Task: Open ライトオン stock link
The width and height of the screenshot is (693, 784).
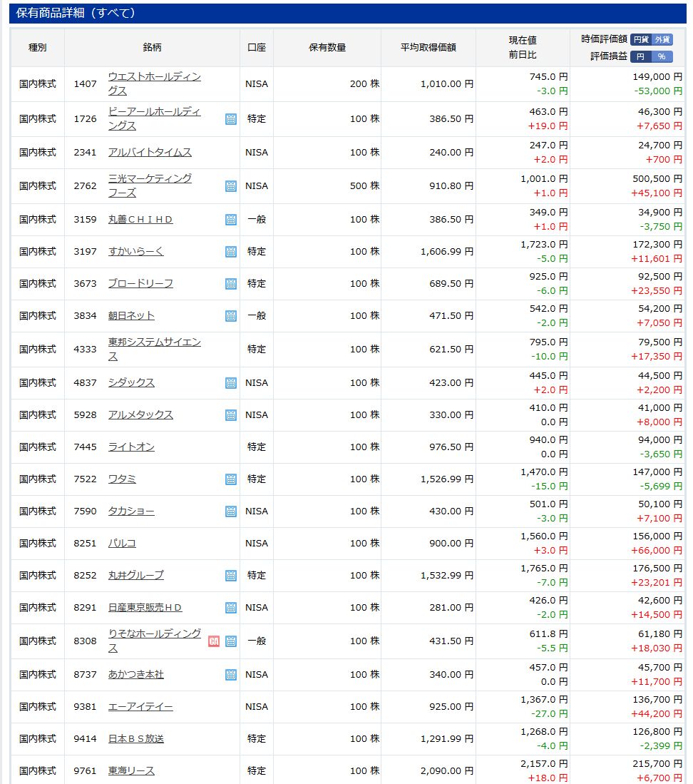Action: click(131, 447)
